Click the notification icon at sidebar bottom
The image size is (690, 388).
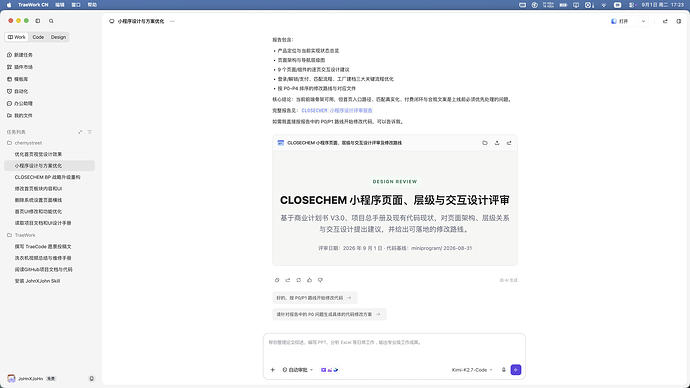[92, 378]
